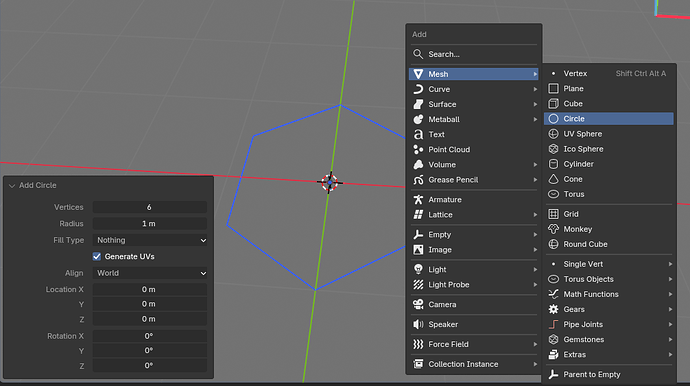This screenshot has height=386, width=690.
Task: Click the Cylinder icon
Action: pos(553,164)
